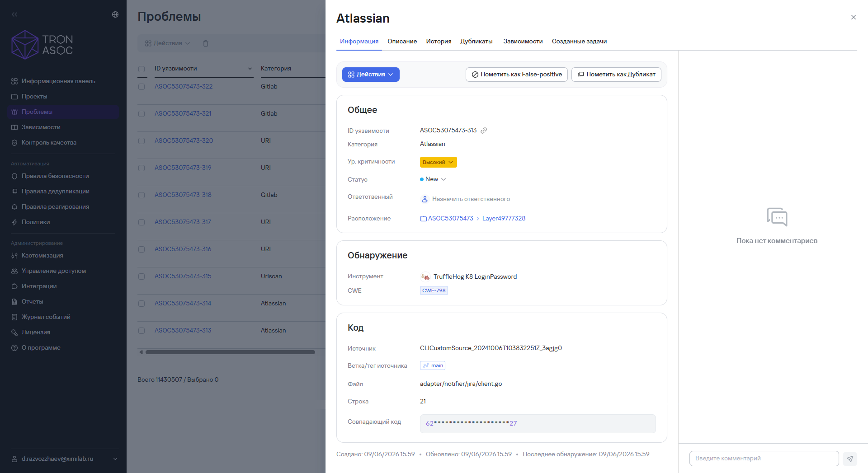This screenshot has height=473, width=868.
Task: Check the row ASOC53075473-319 checkbox
Action: click(x=142, y=168)
